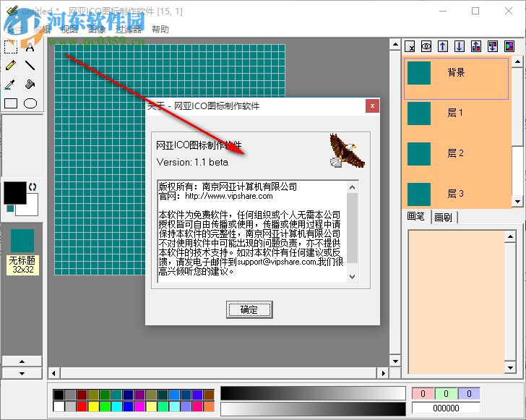Select the line drawing tool
This screenshot has height=420, width=526.
(x=30, y=65)
